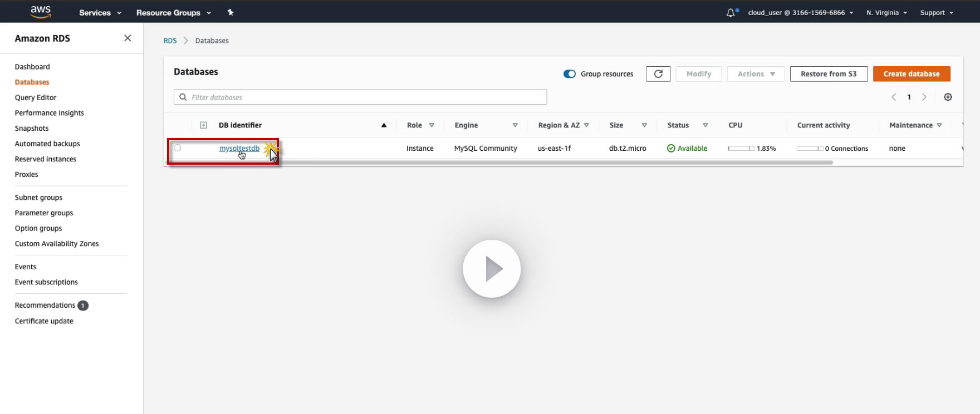This screenshot has height=414, width=980.
Task: Click the db.t2.micro size cell
Action: tap(628, 149)
